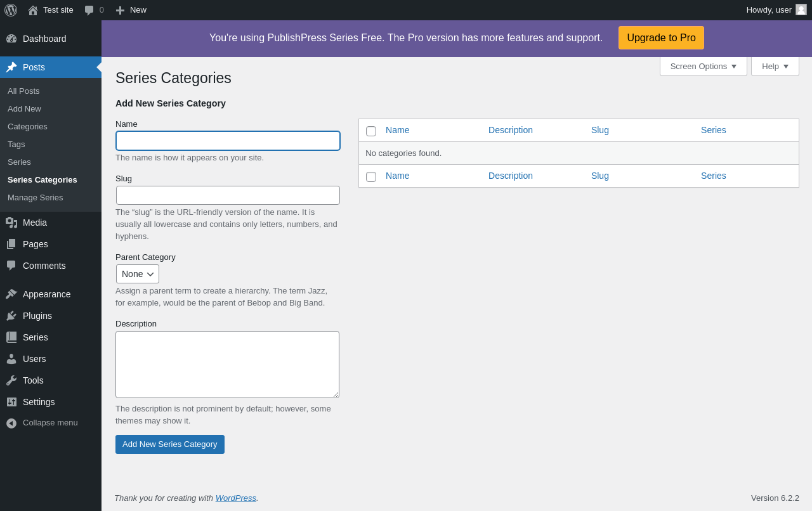The image size is (812, 511).
Task: Click the Slug text input field
Action: click(x=228, y=195)
